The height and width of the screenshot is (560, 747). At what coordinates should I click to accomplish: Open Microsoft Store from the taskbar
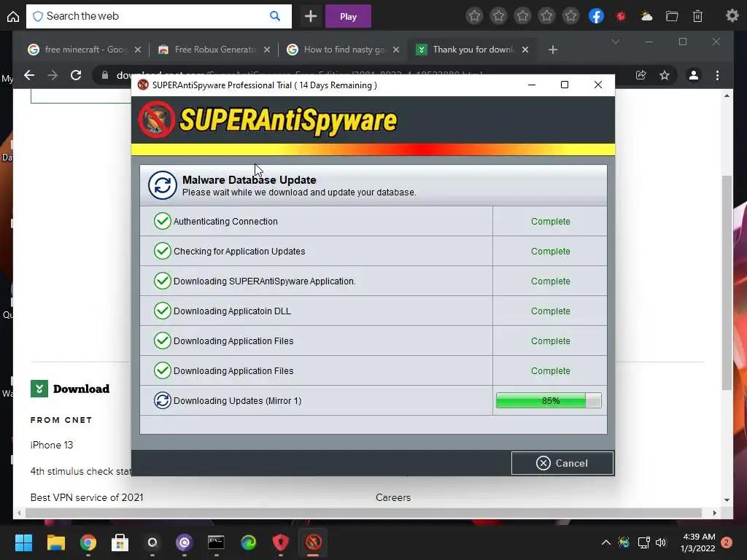[x=120, y=542]
